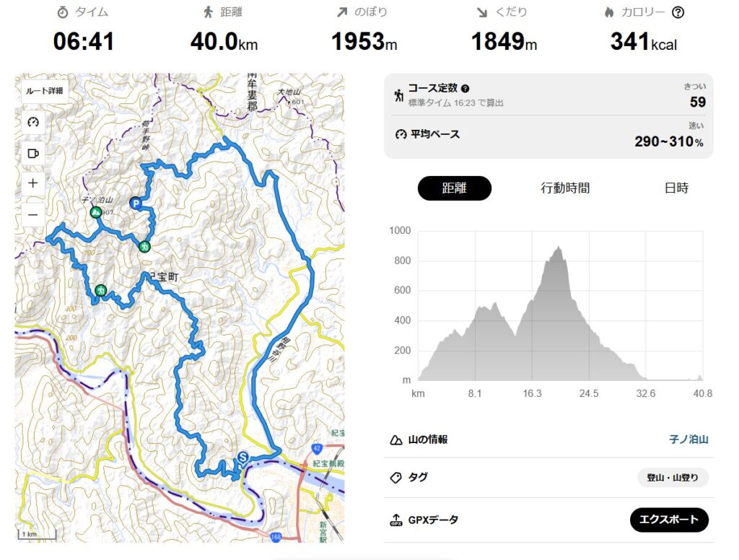Click the 登山・山登り tag chip
739x560 pixels.
pyautogui.click(x=673, y=478)
